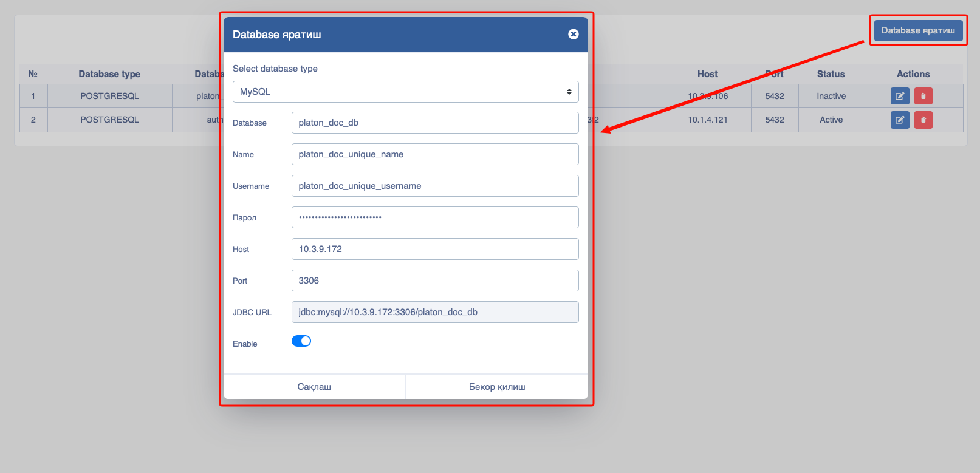Click host cell 10.1.4.121

click(x=708, y=120)
